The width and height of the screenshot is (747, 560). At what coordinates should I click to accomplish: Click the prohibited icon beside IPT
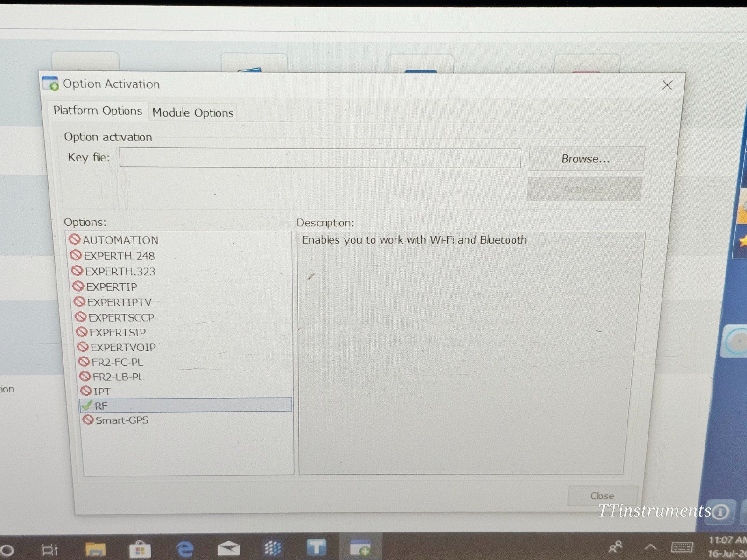(86, 391)
